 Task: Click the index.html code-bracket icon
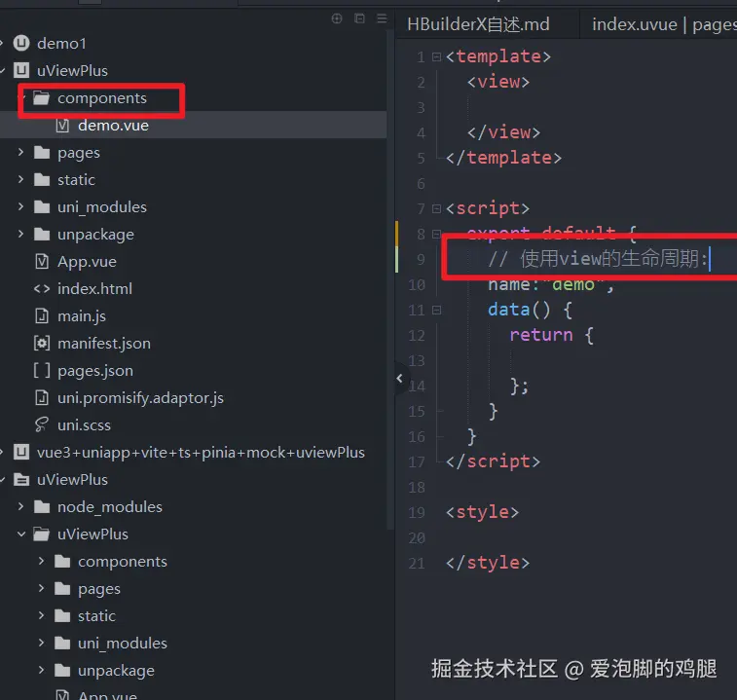(x=42, y=288)
